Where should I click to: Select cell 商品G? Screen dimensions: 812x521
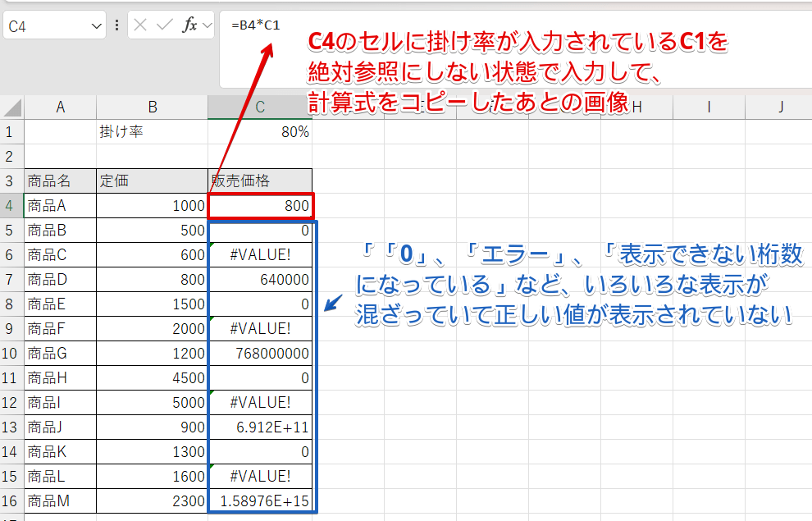[x=60, y=353]
